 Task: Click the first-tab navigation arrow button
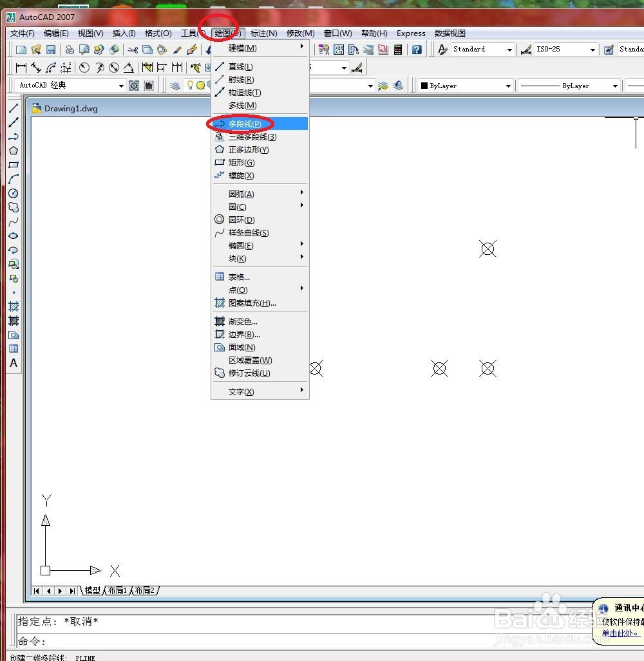[37, 591]
